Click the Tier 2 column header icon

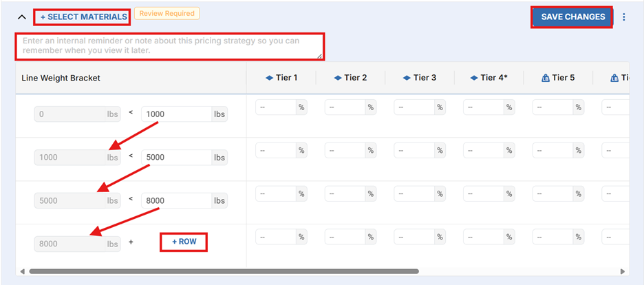click(338, 78)
